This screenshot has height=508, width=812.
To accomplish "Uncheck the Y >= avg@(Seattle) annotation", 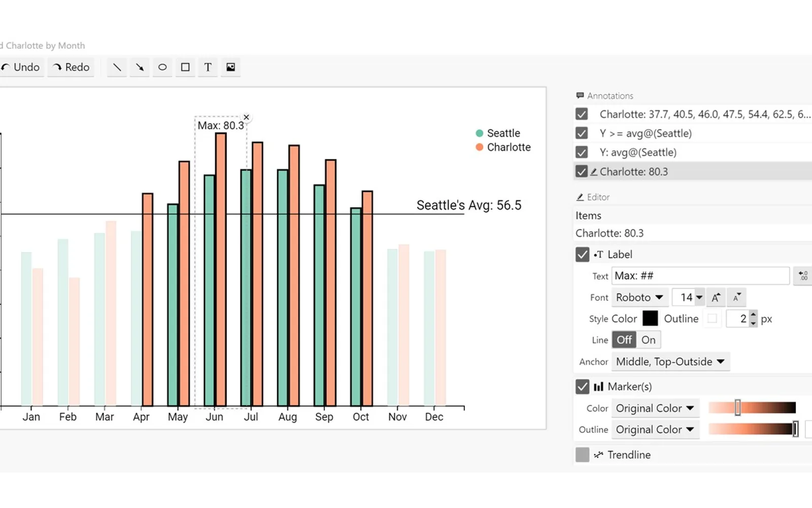I will tap(582, 133).
